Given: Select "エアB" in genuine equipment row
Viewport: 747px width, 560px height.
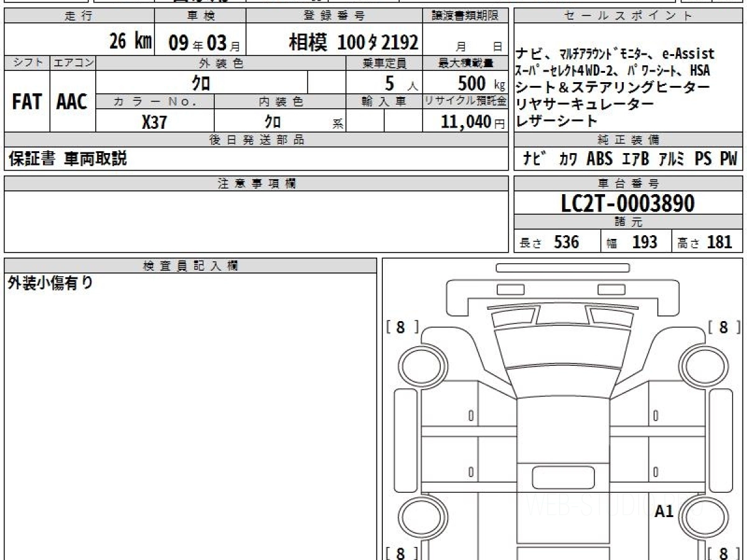Looking at the screenshot, I should coord(636,159).
